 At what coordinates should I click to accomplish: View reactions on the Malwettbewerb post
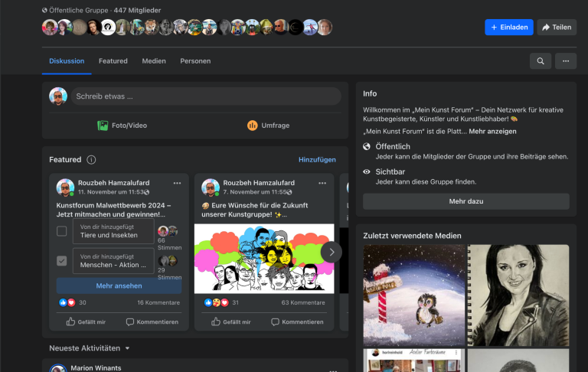(x=73, y=302)
